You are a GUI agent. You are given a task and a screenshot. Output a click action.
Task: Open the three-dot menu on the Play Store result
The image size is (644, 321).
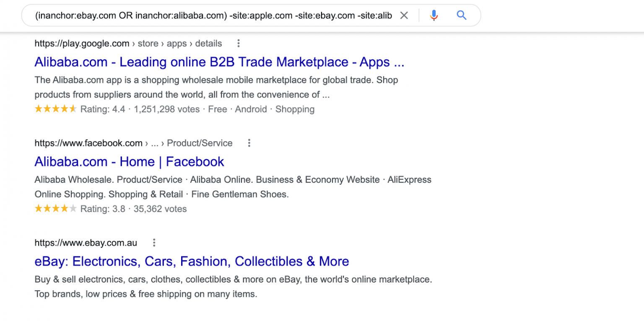[x=238, y=43]
